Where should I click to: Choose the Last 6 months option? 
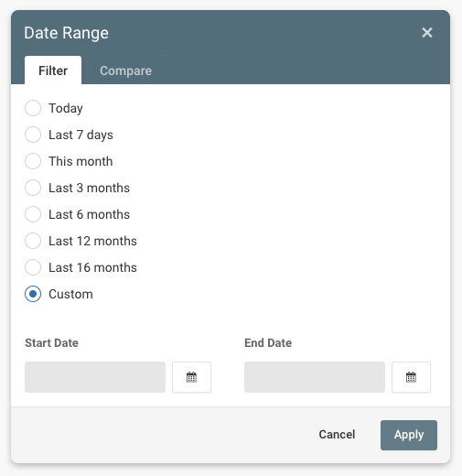point(33,214)
